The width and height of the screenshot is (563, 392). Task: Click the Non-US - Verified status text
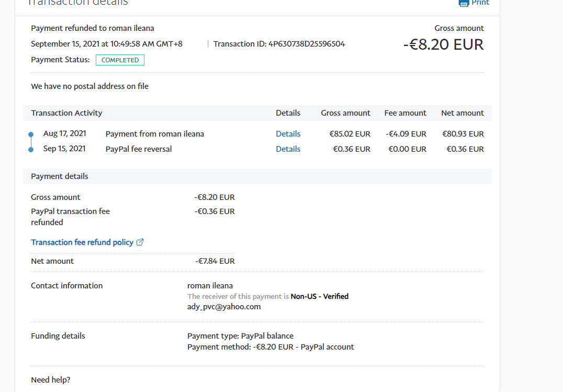tap(319, 296)
